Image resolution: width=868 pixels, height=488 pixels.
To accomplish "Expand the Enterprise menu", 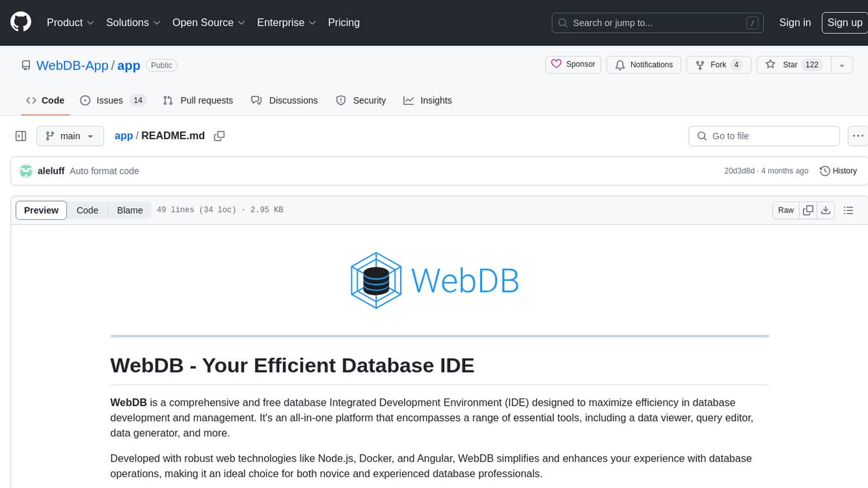I will point(287,22).
